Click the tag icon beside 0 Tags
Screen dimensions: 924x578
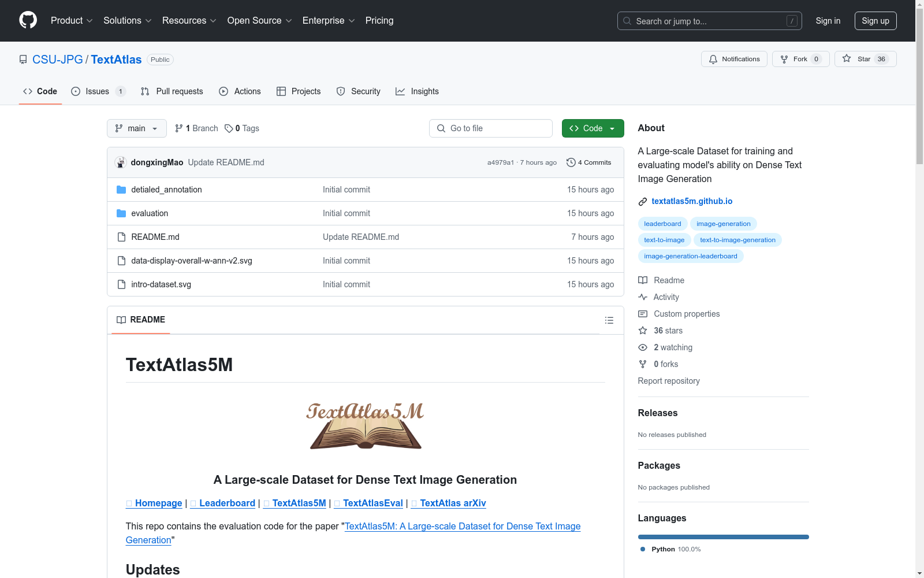[229, 128]
